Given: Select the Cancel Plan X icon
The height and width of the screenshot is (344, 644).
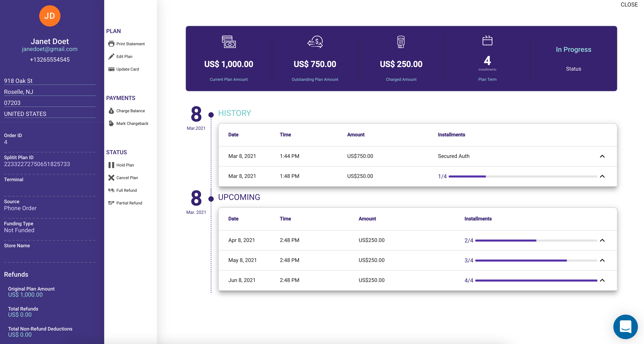Looking at the screenshot, I should (111, 178).
